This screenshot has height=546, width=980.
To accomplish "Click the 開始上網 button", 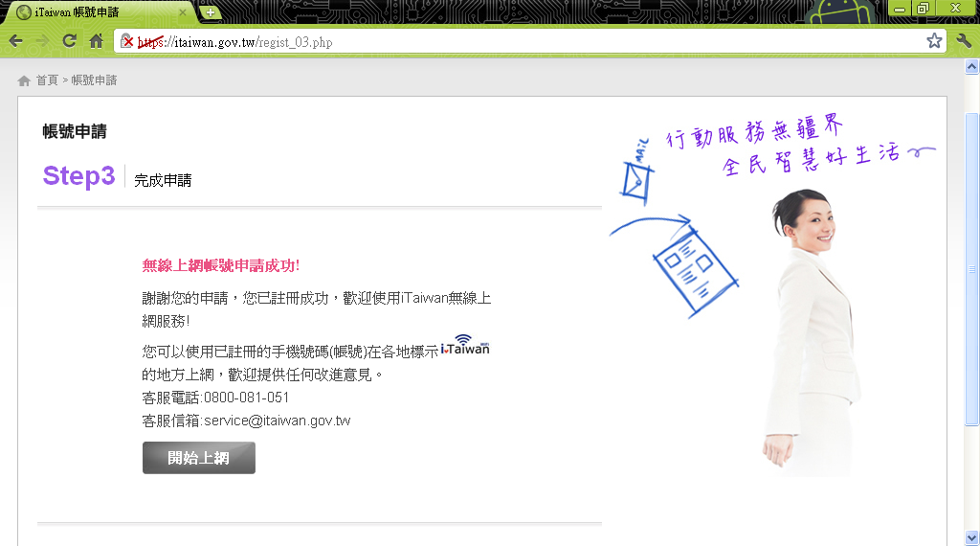I will coord(199,458).
